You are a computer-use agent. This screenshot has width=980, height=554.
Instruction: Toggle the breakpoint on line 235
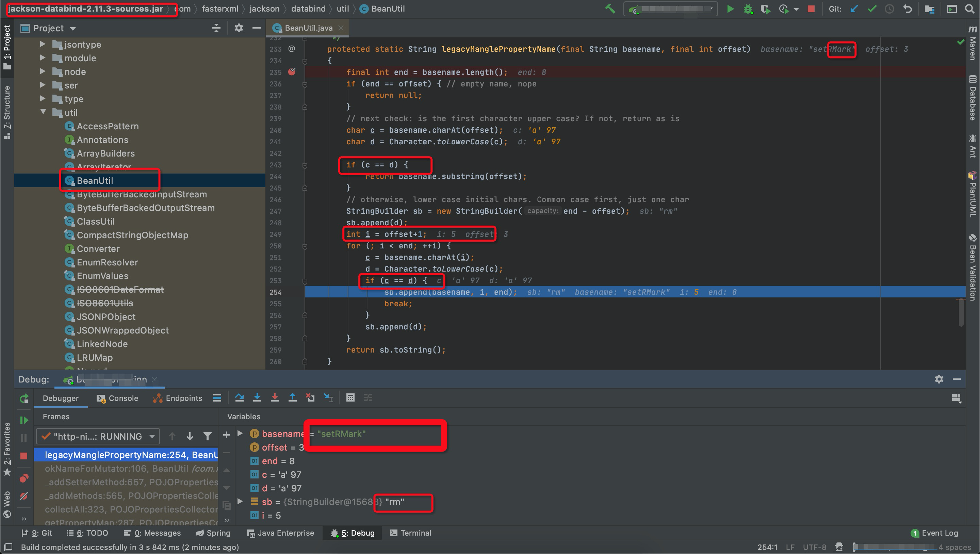[292, 72]
